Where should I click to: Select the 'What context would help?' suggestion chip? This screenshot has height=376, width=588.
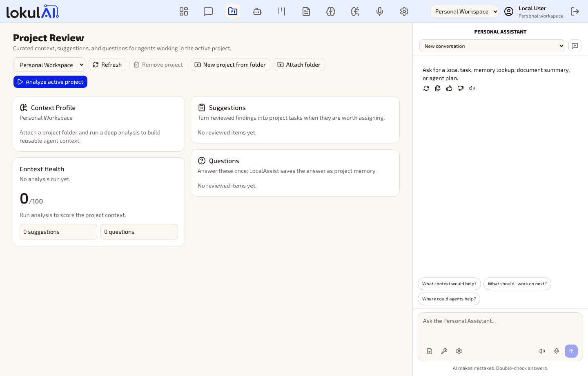[x=449, y=284]
